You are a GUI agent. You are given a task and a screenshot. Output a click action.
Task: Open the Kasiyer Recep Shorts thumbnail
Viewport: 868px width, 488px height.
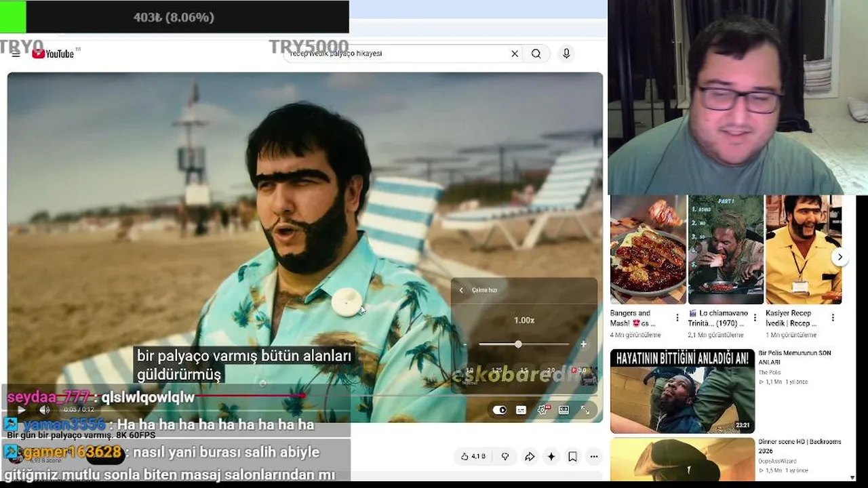pyautogui.click(x=804, y=249)
